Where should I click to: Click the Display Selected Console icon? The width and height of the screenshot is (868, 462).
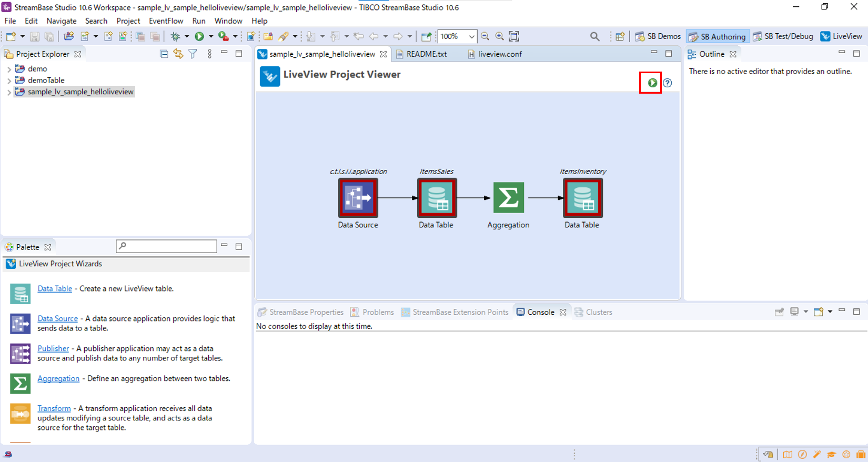pos(794,312)
